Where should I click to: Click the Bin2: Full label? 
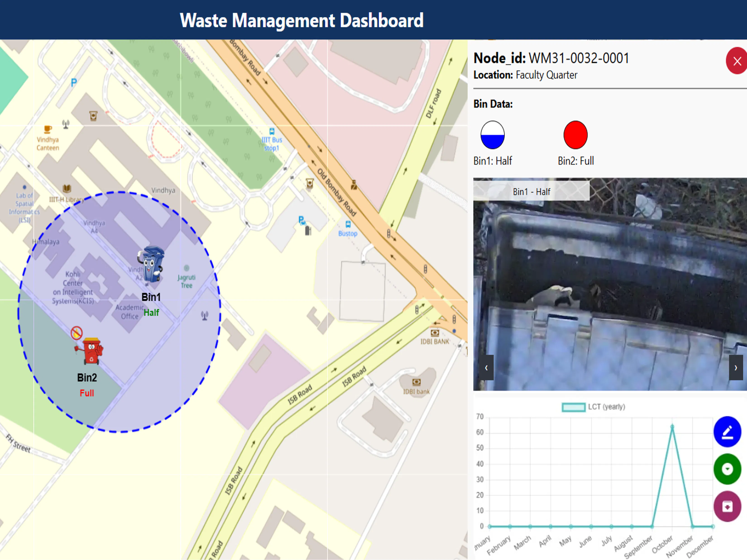pos(576,161)
